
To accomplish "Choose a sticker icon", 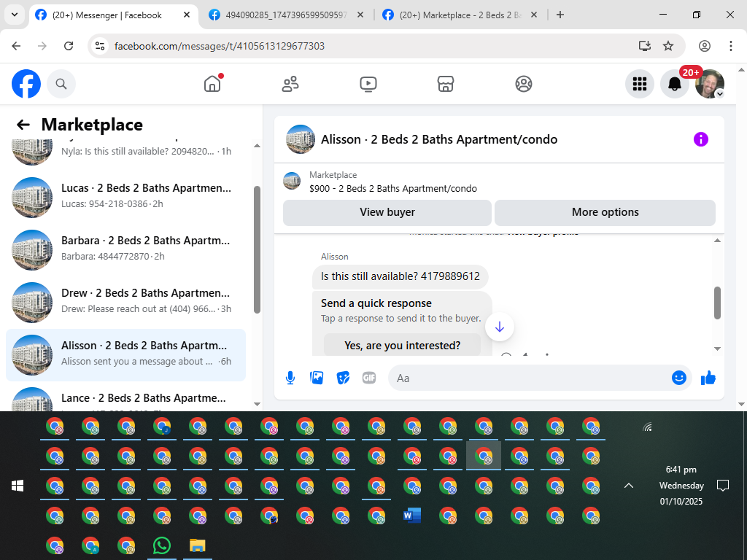I will coord(343,378).
